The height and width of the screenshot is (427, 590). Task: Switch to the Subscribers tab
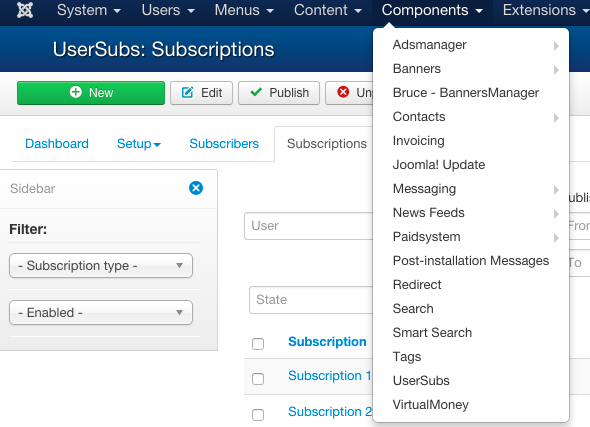pyautogui.click(x=224, y=143)
